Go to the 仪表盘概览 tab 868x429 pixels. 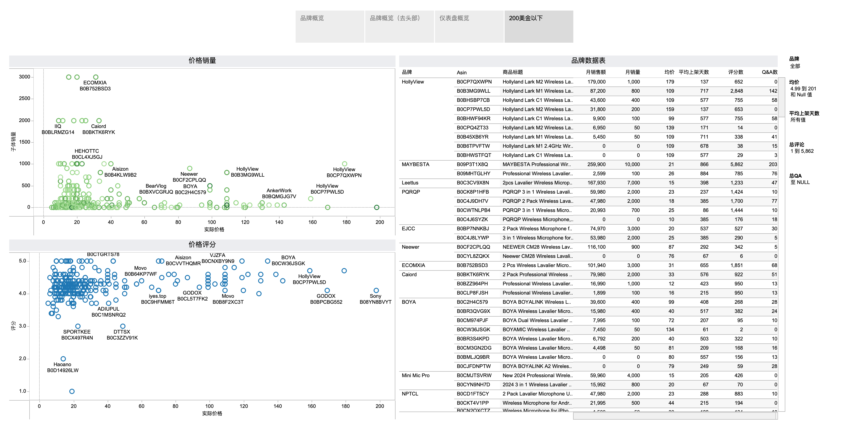point(469,26)
